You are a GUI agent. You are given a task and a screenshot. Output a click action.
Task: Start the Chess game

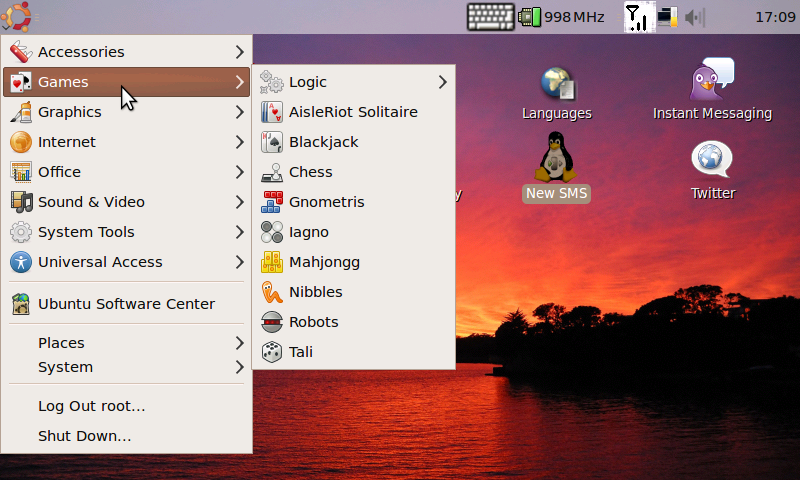coord(310,172)
